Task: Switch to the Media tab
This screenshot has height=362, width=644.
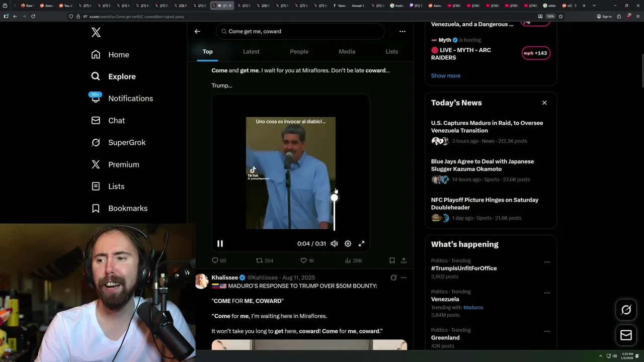Action: (347, 51)
